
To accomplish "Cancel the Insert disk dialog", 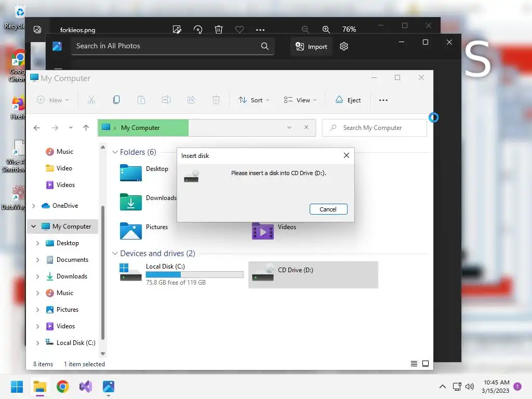I will coord(328,209).
